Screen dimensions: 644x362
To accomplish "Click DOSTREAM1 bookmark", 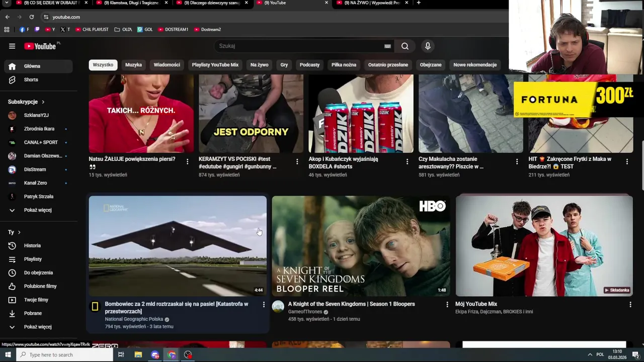I will [x=173, y=30].
